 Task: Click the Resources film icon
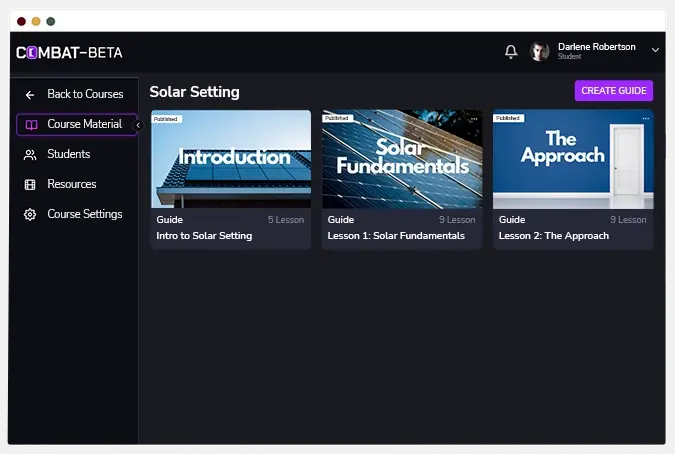tap(30, 185)
